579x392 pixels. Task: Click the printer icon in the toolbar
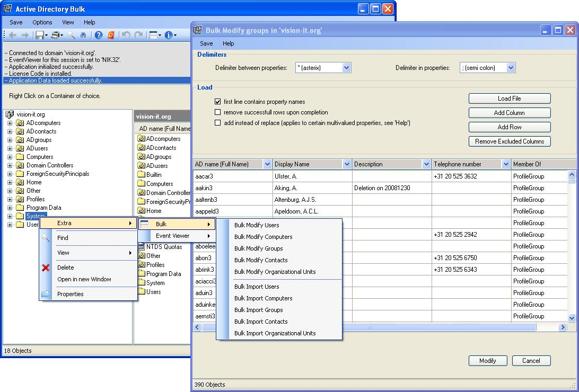(x=55, y=35)
